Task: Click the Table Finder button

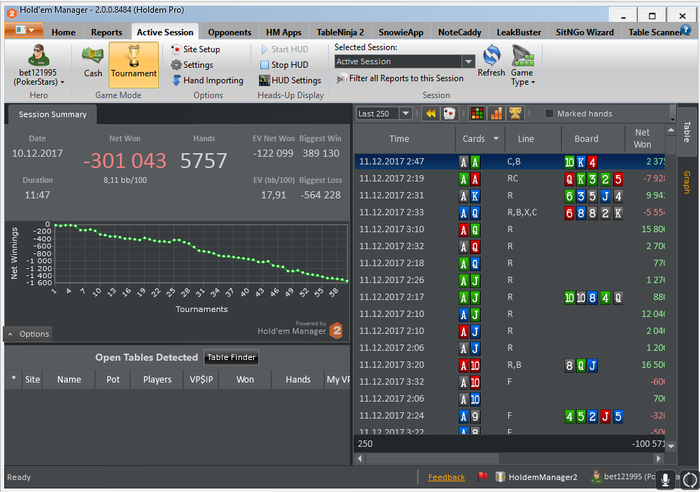Action: point(231,357)
